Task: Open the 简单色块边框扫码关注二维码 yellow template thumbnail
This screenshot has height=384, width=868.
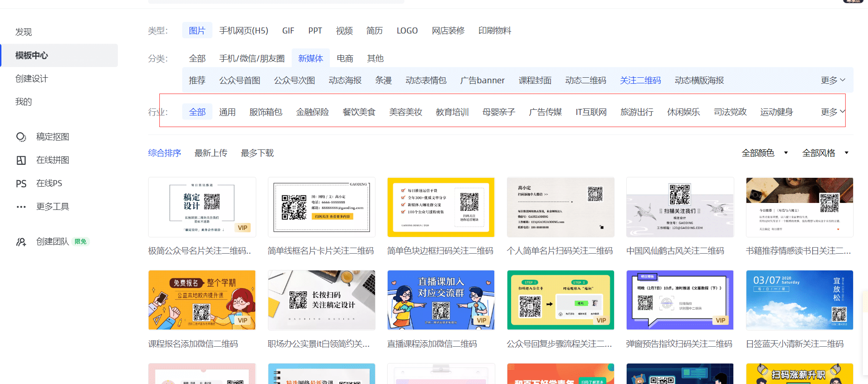Action: 441,207
